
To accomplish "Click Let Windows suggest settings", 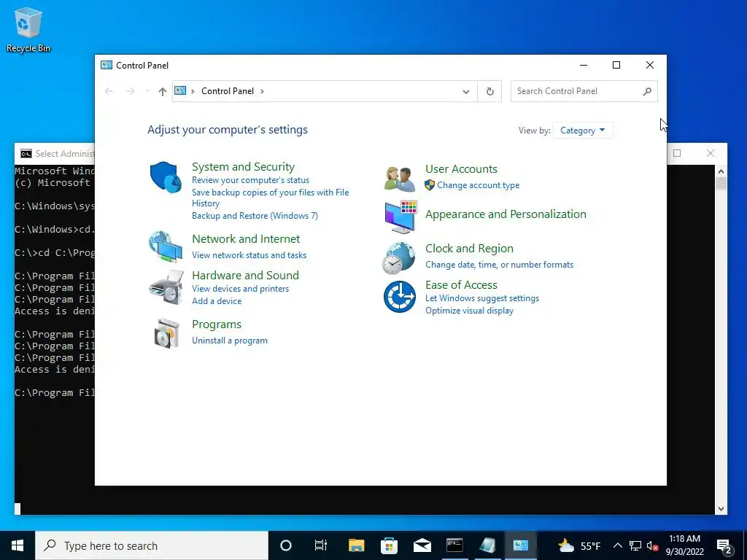I will pyautogui.click(x=482, y=298).
